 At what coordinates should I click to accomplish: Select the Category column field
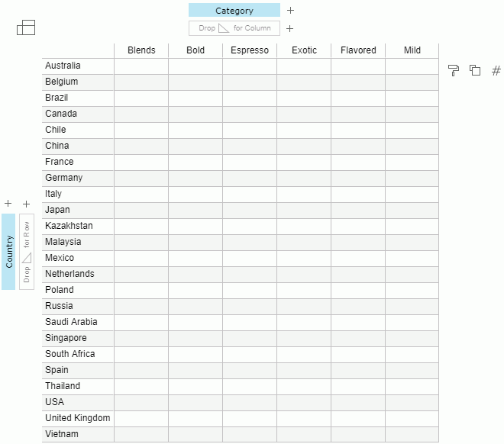coord(234,11)
